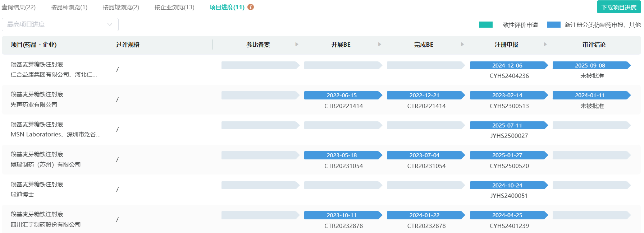Click the arrow icon after 开展BE header
Image resolution: width=644 pixels, height=233 pixels.
(x=379, y=45)
